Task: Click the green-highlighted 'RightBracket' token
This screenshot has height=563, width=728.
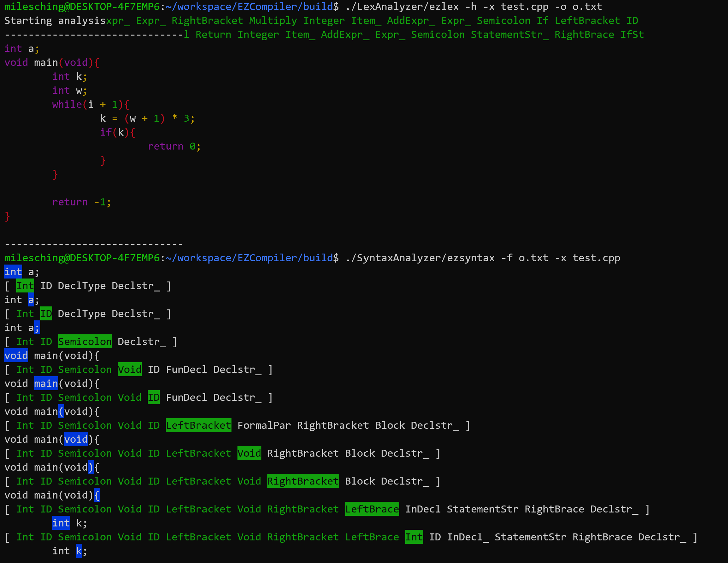Action: tap(303, 481)
